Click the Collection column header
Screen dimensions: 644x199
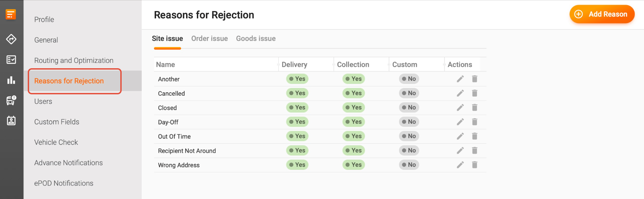[353, 65]
